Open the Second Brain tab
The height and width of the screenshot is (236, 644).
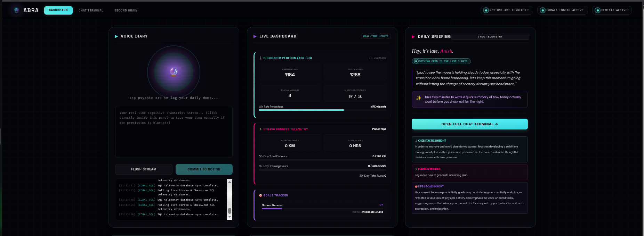point(126,10)
